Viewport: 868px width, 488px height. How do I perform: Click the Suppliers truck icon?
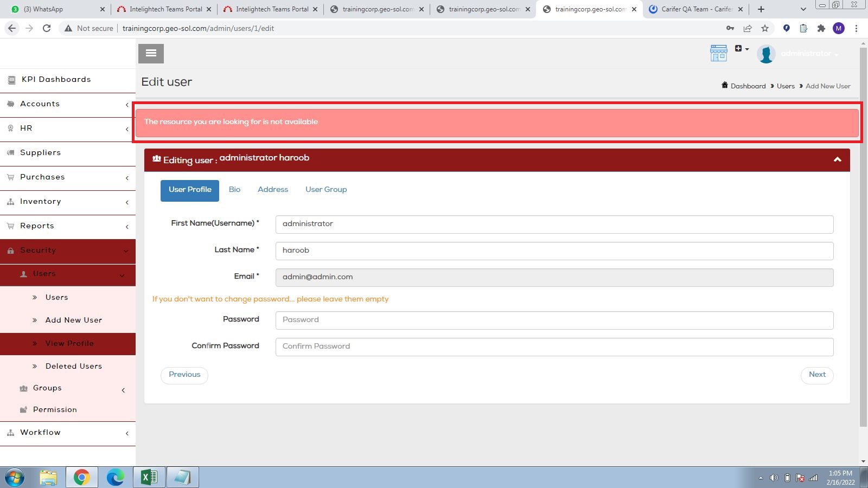(x=10, y=153)
